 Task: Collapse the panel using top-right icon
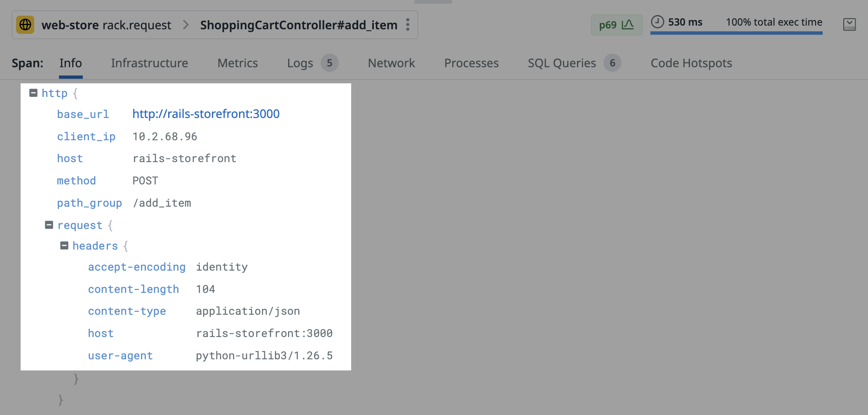pos(849,25)
